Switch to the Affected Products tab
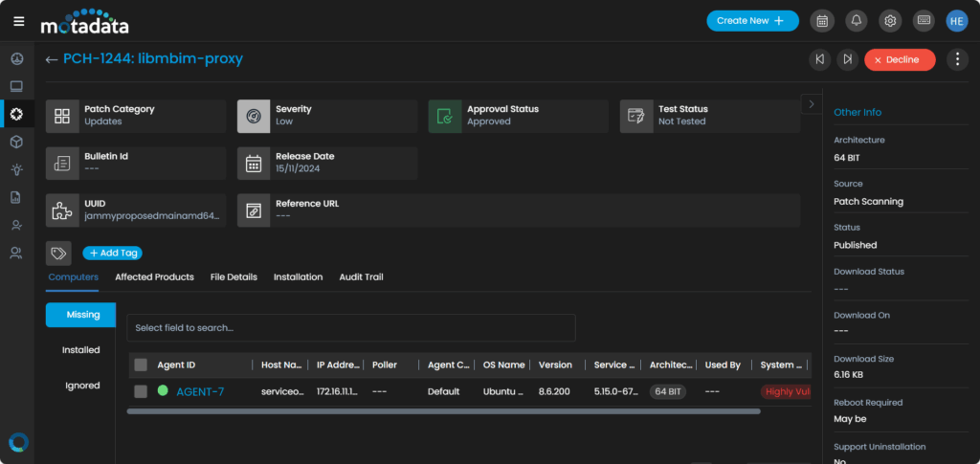Image resolution: width=980 pixels, height=464 pixels. pos(154,277)
